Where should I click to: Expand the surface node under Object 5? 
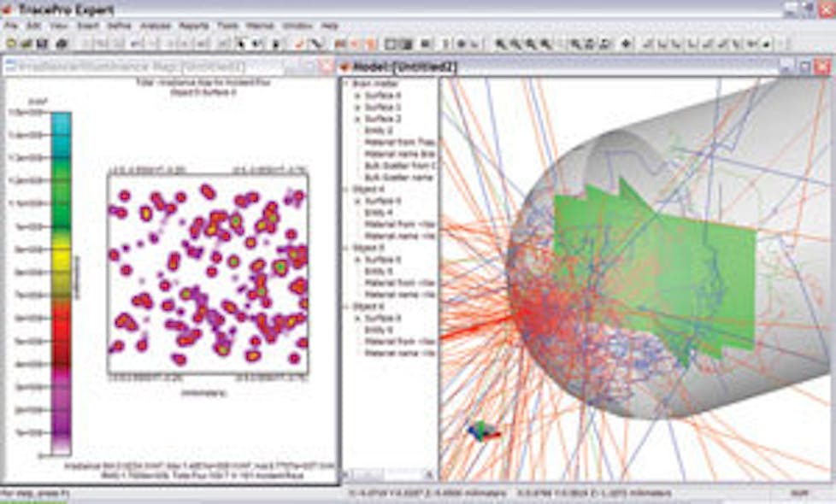(358, 260)
